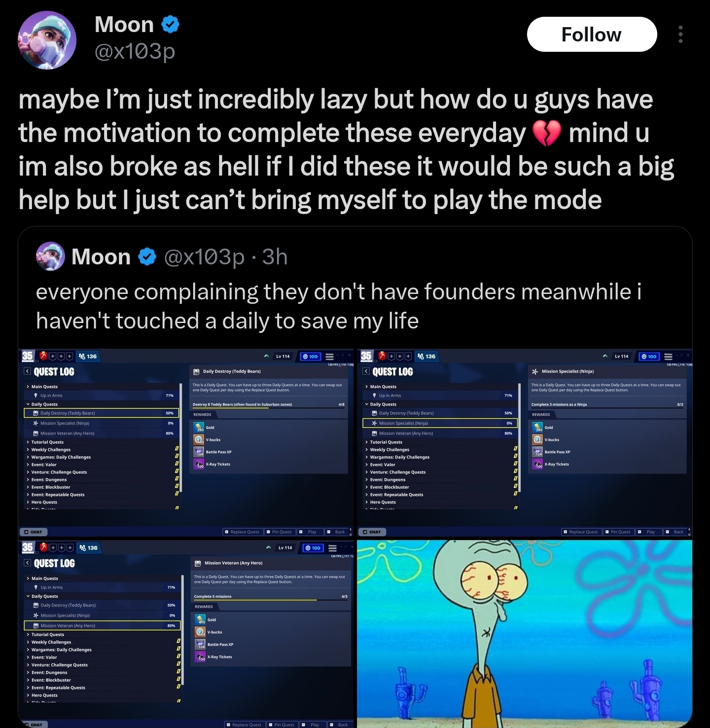The height and width of the screenshot is (728, 710).
Task: Open the Mission Veteran Any Hero screenshot
Action: (x=186, y=634)
